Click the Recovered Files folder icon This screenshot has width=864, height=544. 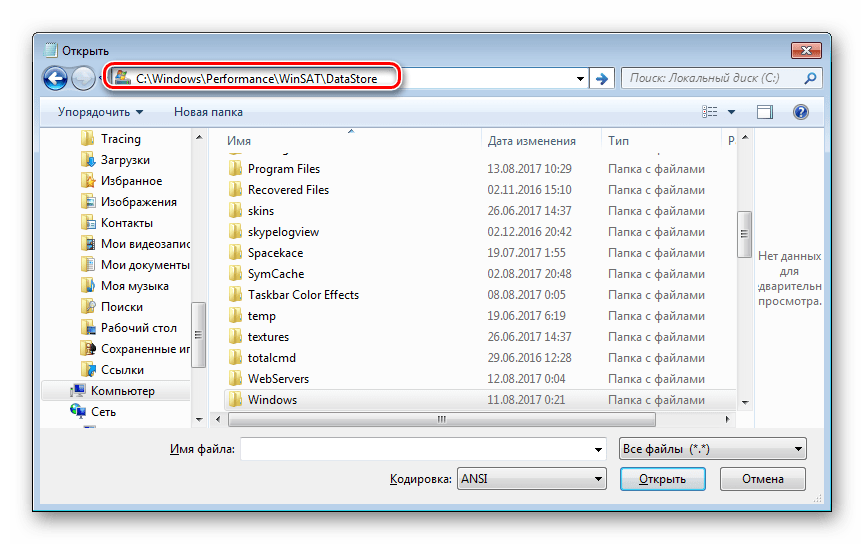coord(235,190)
